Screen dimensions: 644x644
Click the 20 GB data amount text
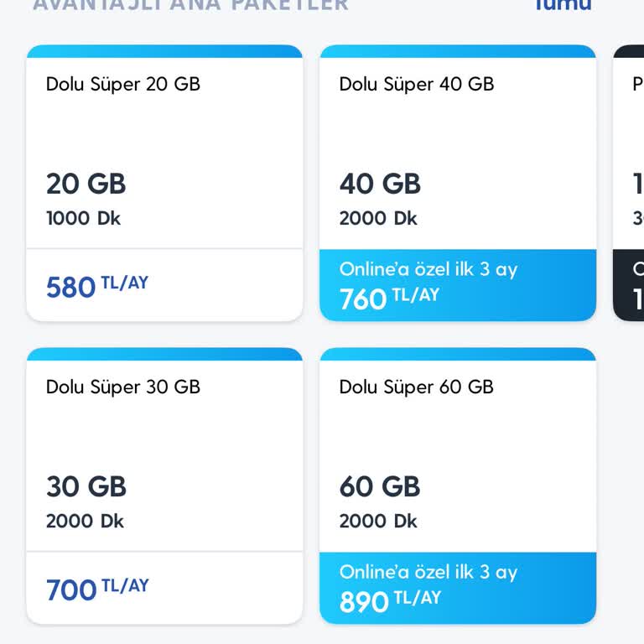click(x=86, y=184)
